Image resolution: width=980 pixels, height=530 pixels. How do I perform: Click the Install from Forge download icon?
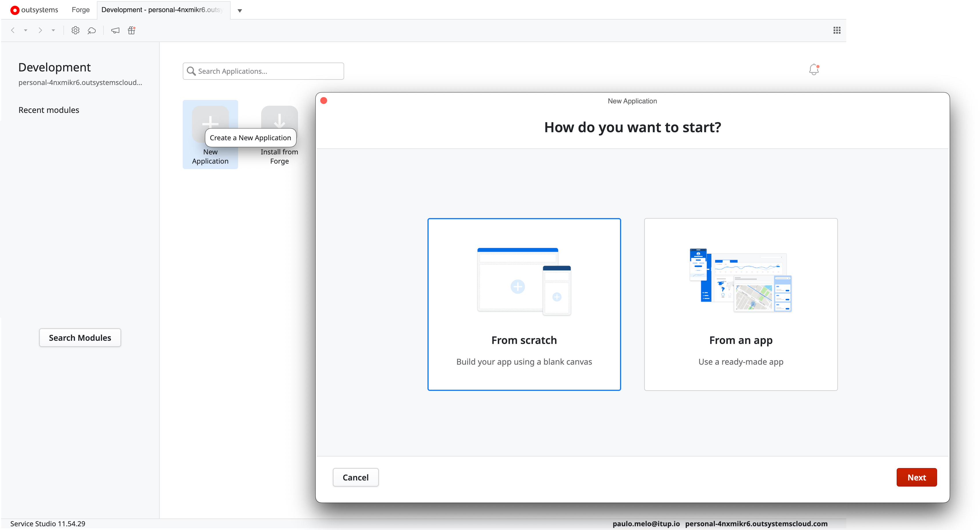(280, 122)
